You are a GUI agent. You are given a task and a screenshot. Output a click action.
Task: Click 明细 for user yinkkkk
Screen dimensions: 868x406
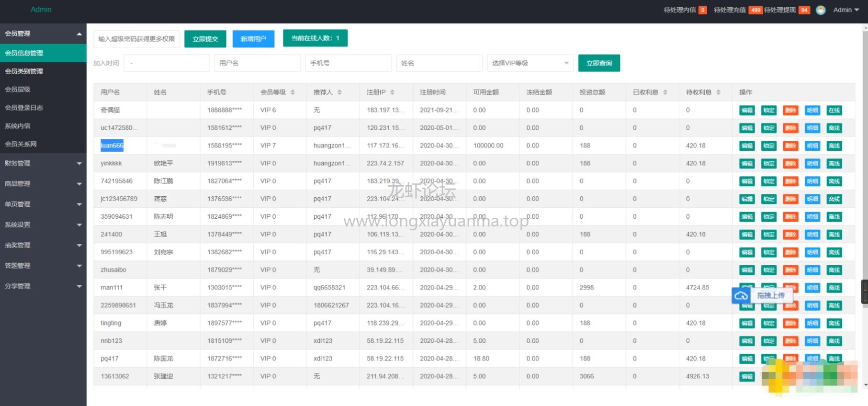(x=812, y=164)
